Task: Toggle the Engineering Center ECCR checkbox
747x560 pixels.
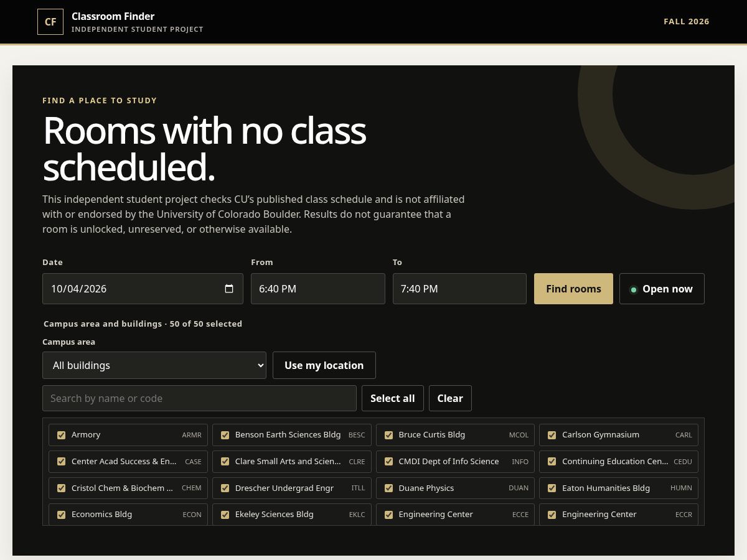Action: [552, 515]
